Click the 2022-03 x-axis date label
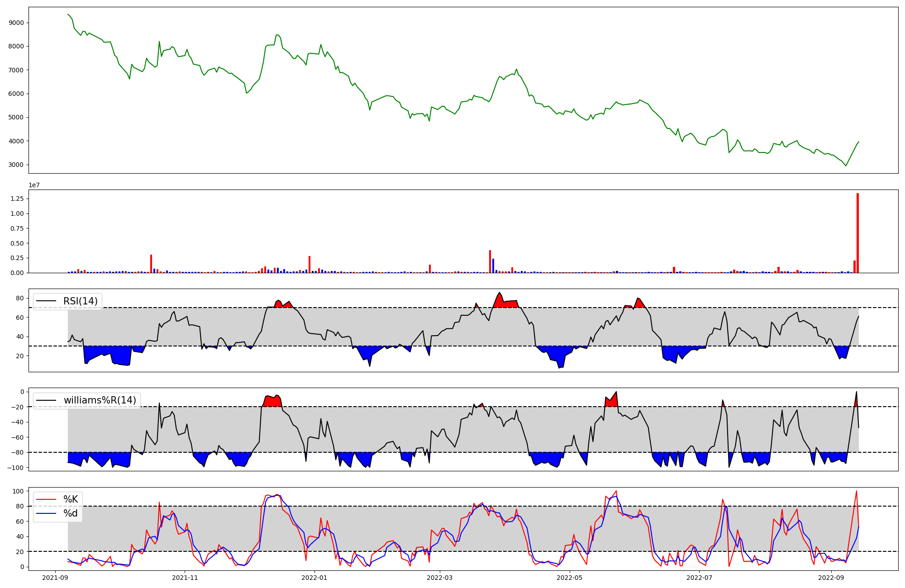Viewport: 905px width, 588px height. (x=440, y=578)
